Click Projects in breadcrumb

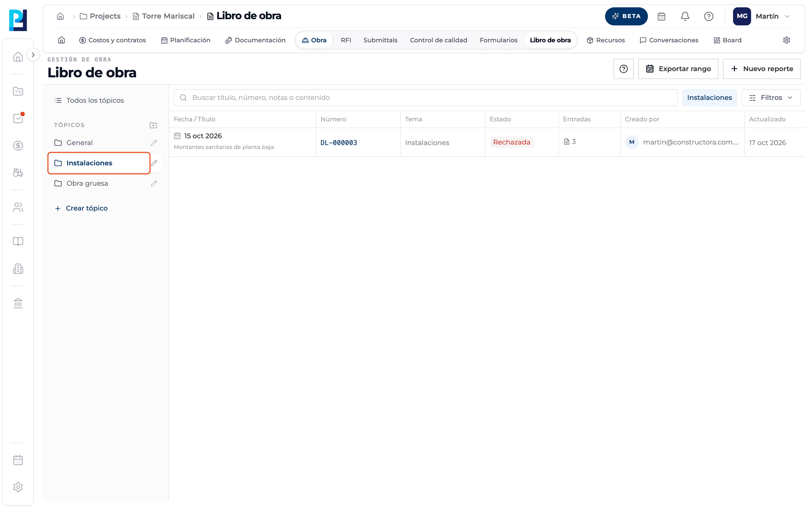click(100, 16)
